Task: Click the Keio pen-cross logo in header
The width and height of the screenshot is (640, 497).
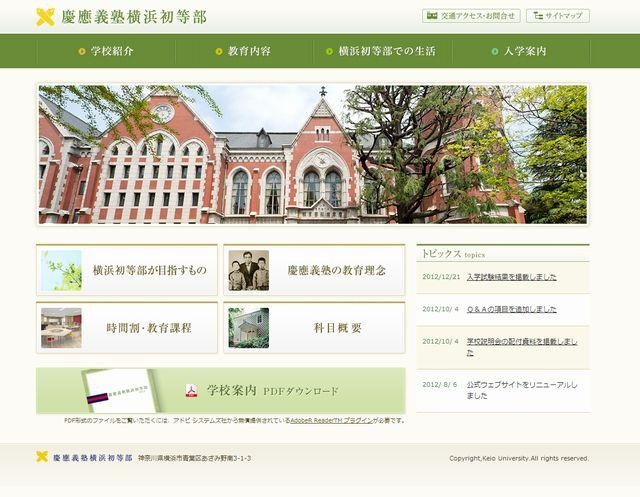Action: click(x=45, y=17)
